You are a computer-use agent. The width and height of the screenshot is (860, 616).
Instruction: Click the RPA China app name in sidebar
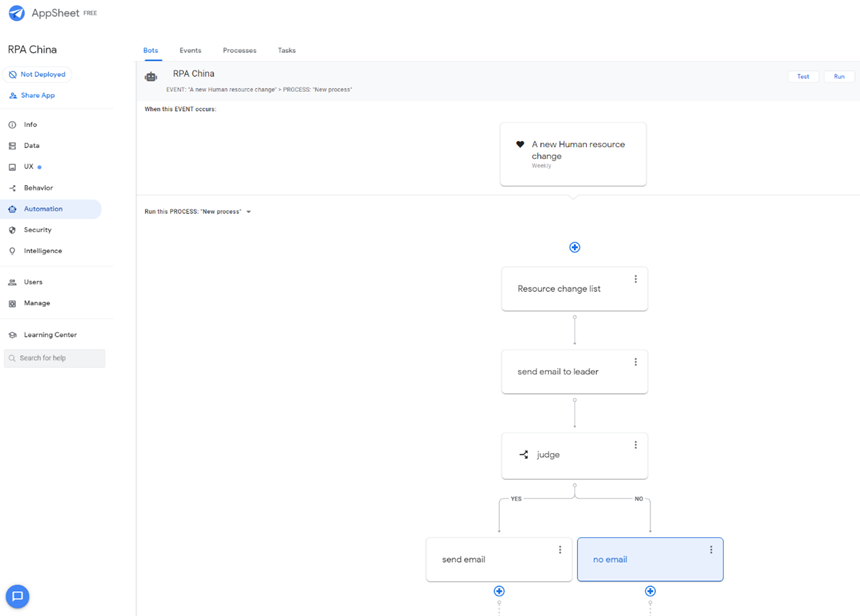tap(32, 50)
